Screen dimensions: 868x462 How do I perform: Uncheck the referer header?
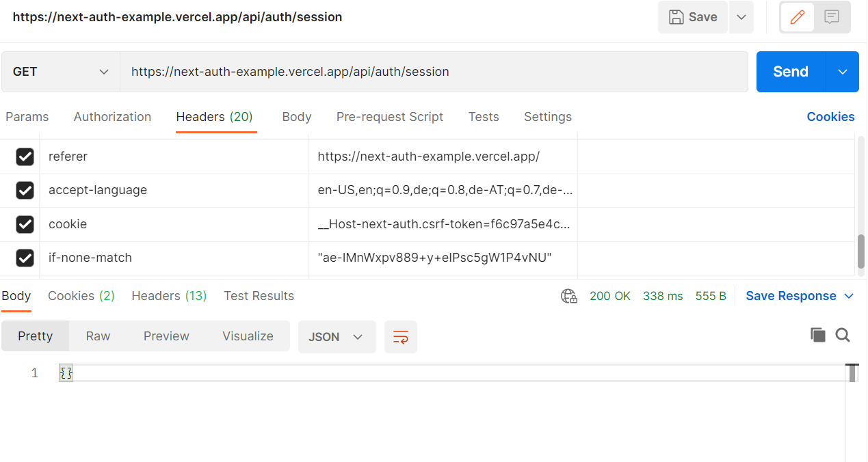pyautogui.click(x=25, y=157)
